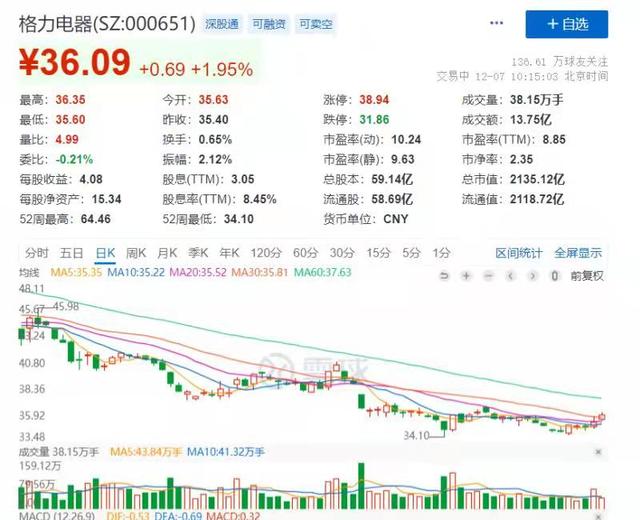Click the 每股净资产 value 15.34

click(107, 199)
